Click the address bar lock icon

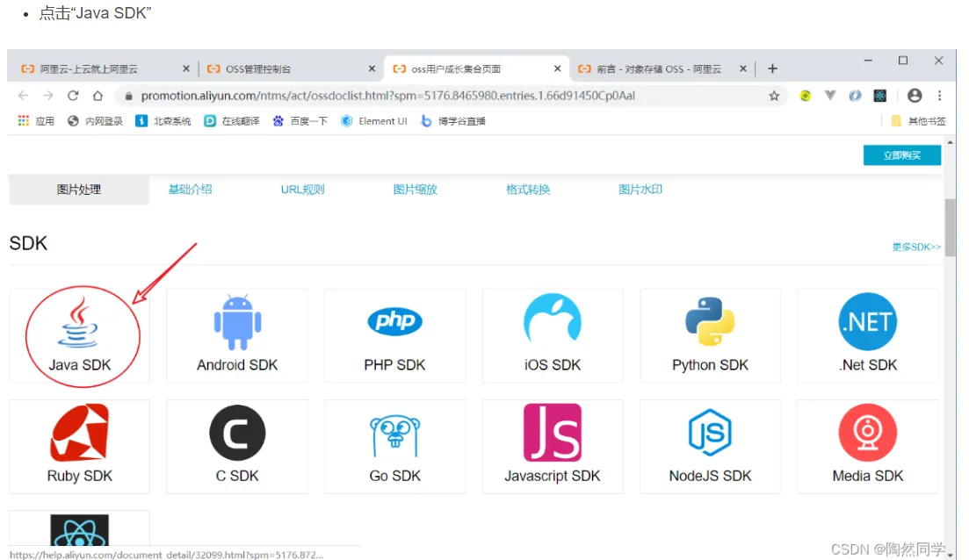[128, 96]
